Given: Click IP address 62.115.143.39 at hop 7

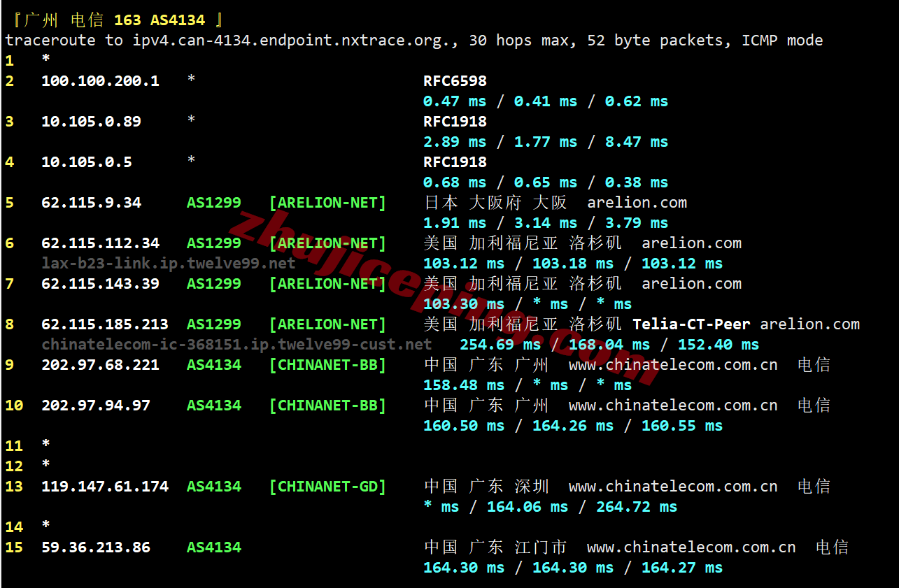Looking at the screenshot, I should [x=100, y=284].
